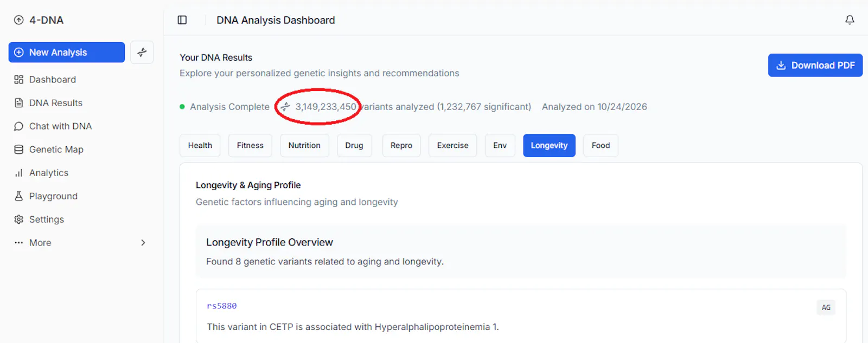This screenshot has height=343, width=868.
Task: Select the Drug tab
Action: point(354,145)
